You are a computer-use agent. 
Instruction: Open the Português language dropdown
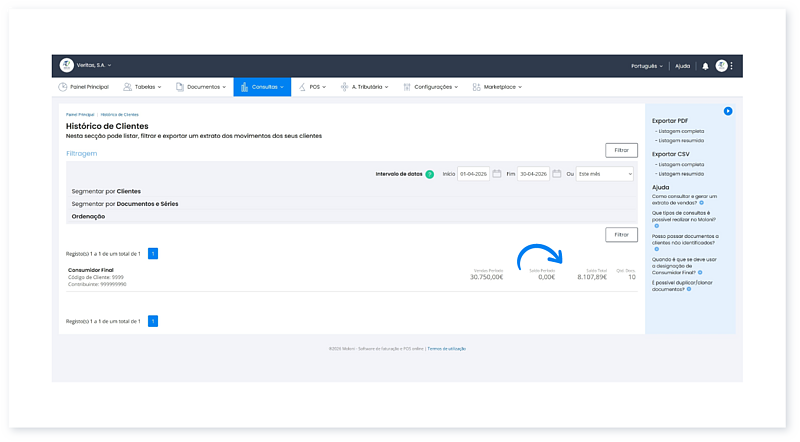click(x=647, y=66)
